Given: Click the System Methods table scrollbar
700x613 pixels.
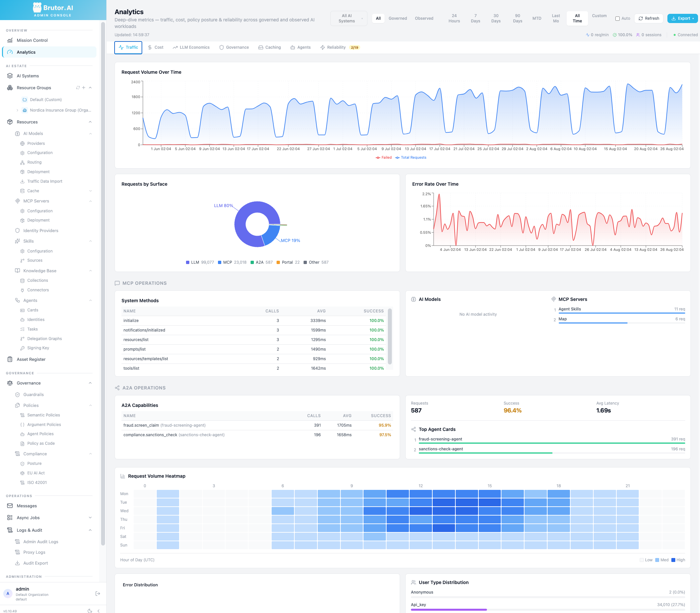Looking at the screenshot, I should [390, 336].
